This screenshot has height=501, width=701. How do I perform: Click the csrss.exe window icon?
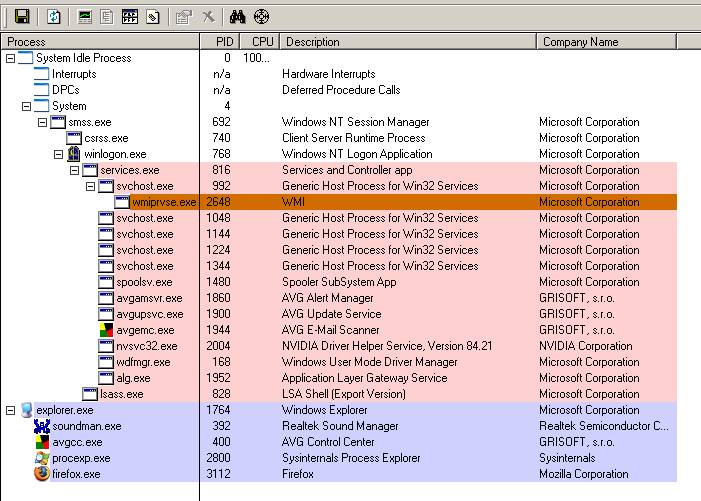tap(74, 138)
